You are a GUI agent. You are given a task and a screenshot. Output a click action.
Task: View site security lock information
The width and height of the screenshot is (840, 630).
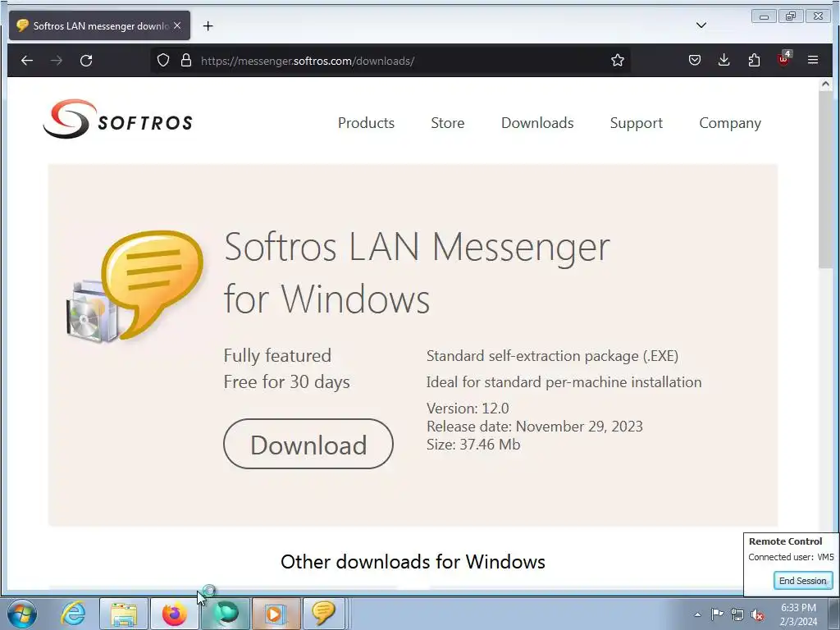point(186,61)
